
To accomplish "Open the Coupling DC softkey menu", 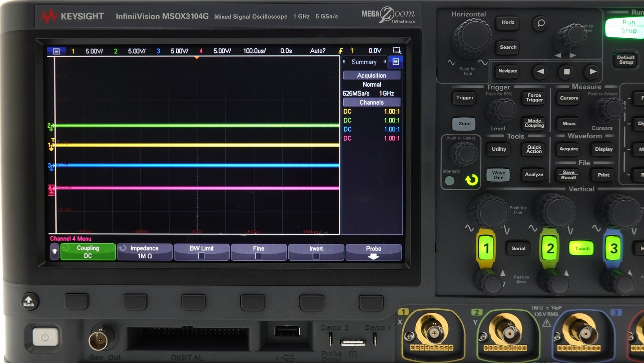I will pyautogui.click(x=88, y=252).
